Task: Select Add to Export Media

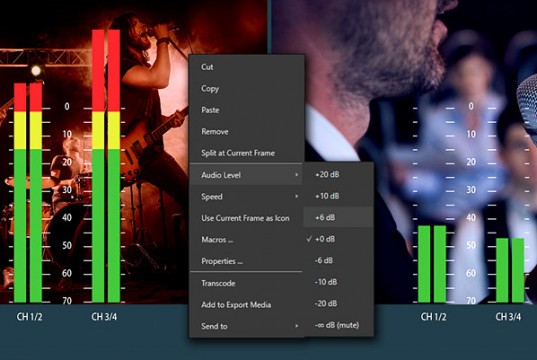Action: tap(246, 305)
